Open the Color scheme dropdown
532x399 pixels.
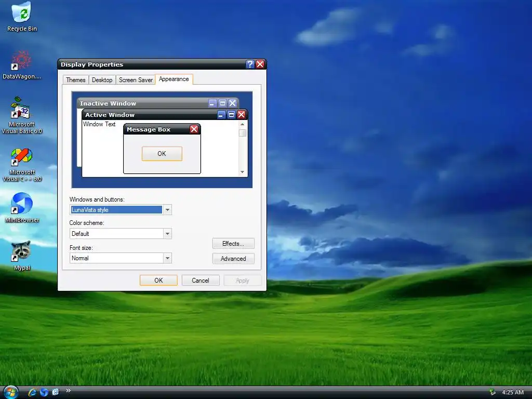coord(167,233)
